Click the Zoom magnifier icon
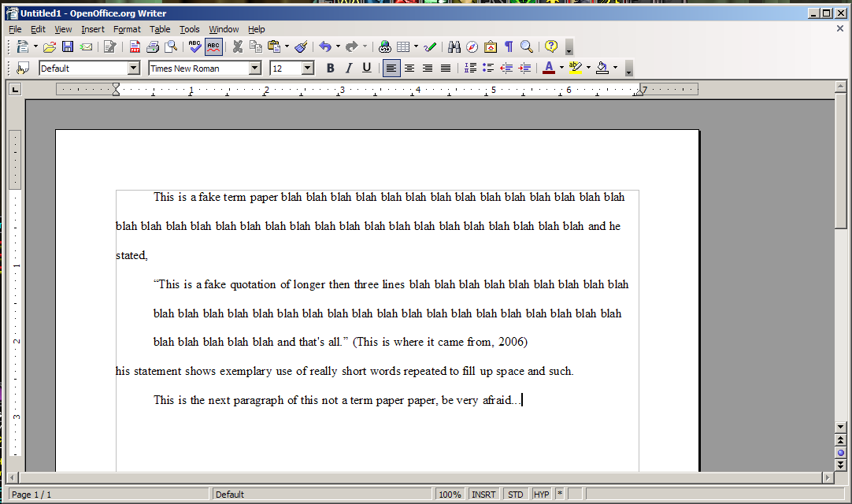The width and height of the screenshot is (852, 504). click(527, 47)
